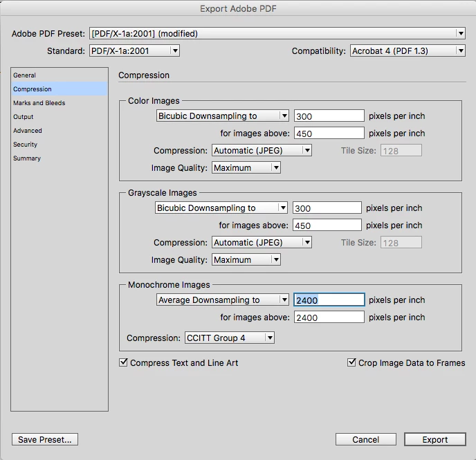
Task: Click Color Images Tile Size field
Action: (x=401, y=151)
